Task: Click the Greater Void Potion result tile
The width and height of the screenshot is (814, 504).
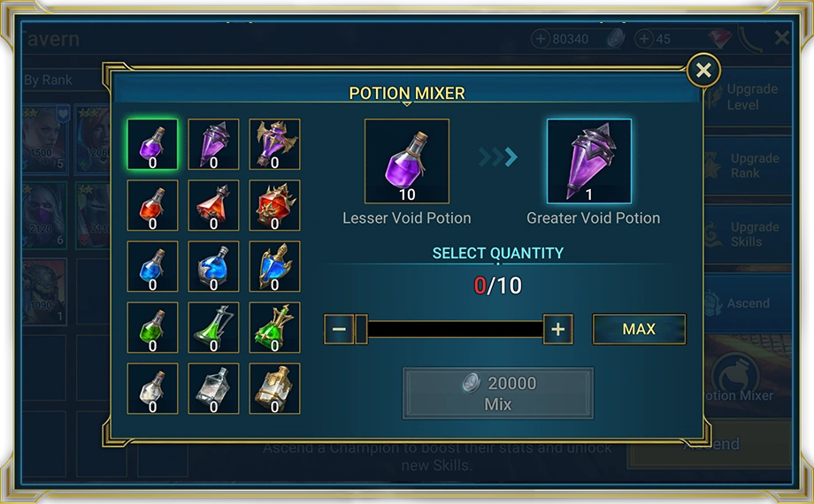Action: point(589,161)
